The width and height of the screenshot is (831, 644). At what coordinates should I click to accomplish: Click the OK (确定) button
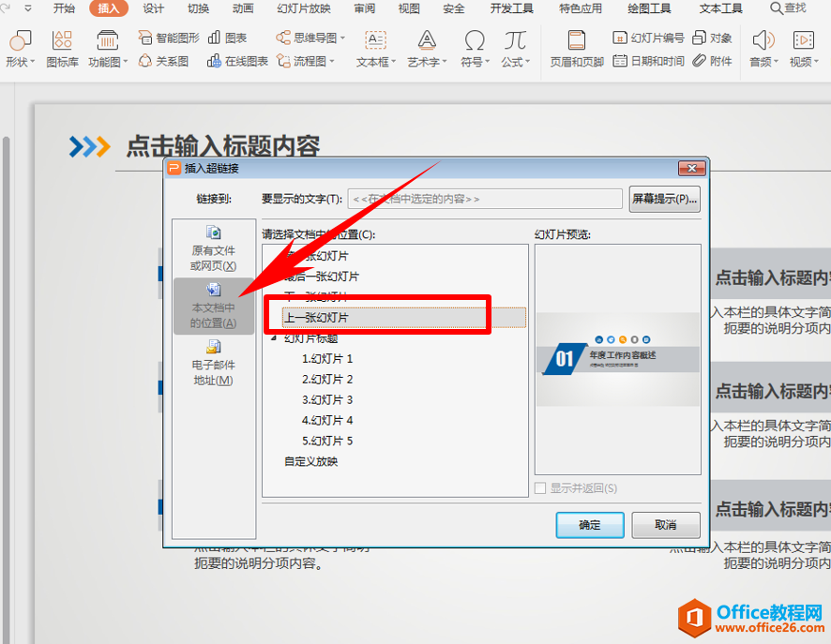(590, 525)
